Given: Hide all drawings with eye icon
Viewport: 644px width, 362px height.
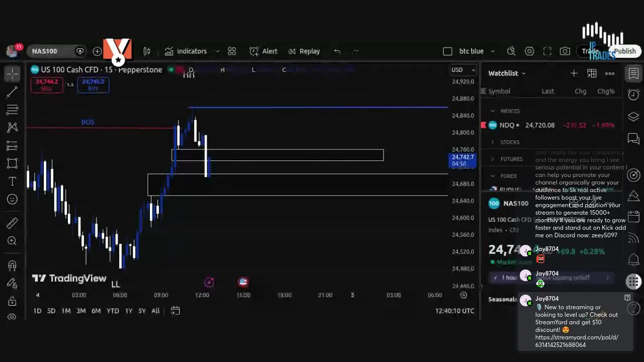Looking at the screenshot, I should tap(13, 317).
